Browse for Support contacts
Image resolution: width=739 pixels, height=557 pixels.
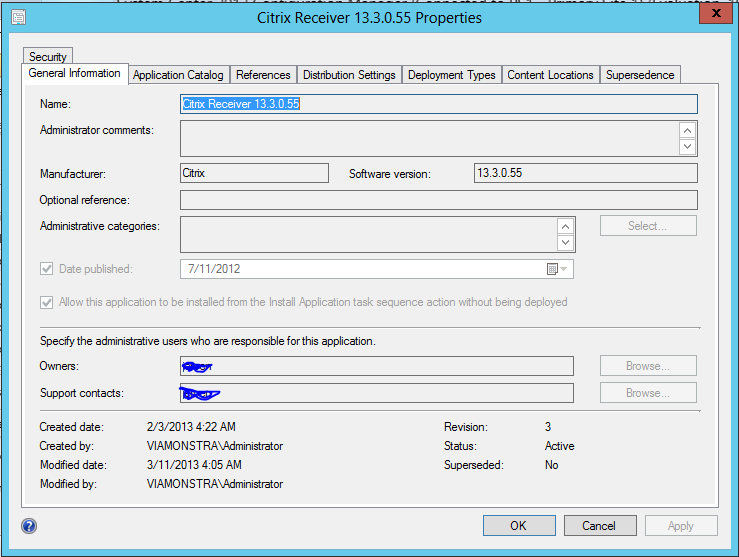pyautogui.click(x=648, y=393)
